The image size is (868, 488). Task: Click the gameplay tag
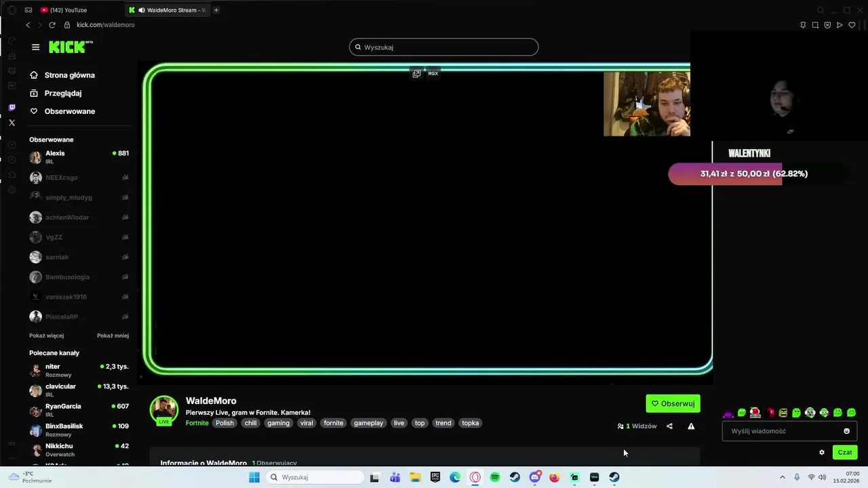click(369, 423)
